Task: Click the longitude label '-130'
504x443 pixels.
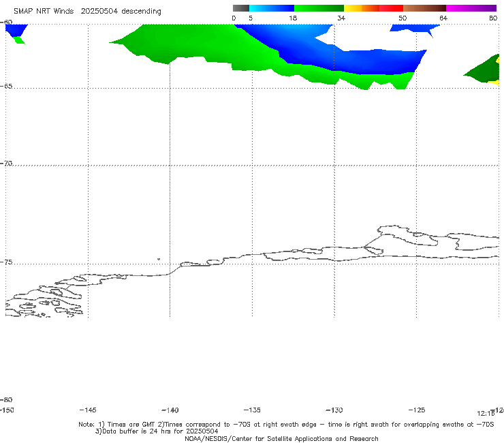Action: tap(334, 410)
